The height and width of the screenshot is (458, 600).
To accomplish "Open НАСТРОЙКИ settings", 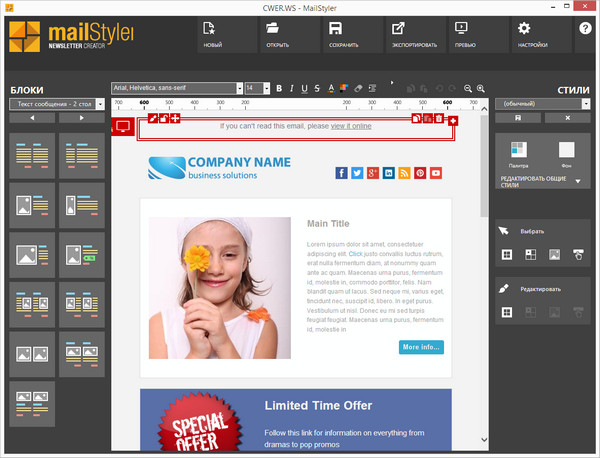I will pos(541,34).
